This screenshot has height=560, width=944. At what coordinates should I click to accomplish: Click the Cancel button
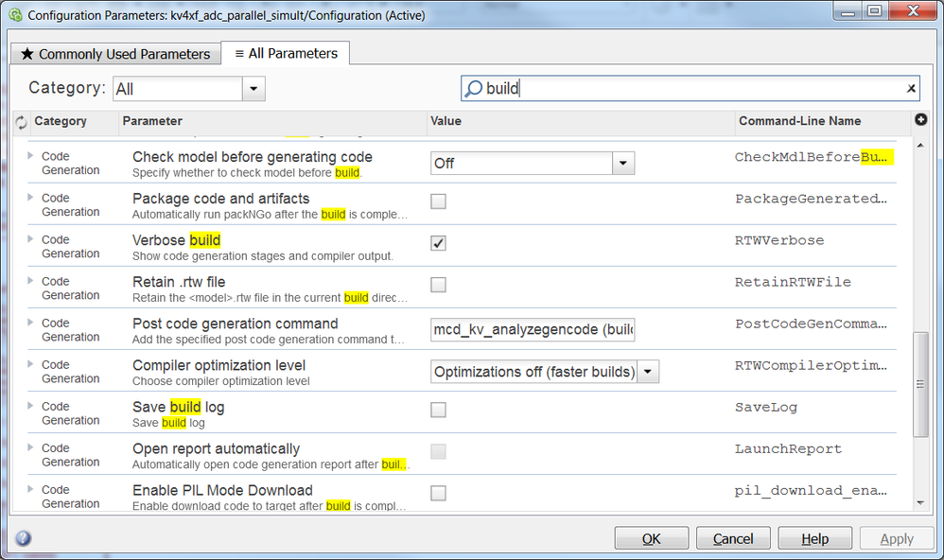pos(733,538)
